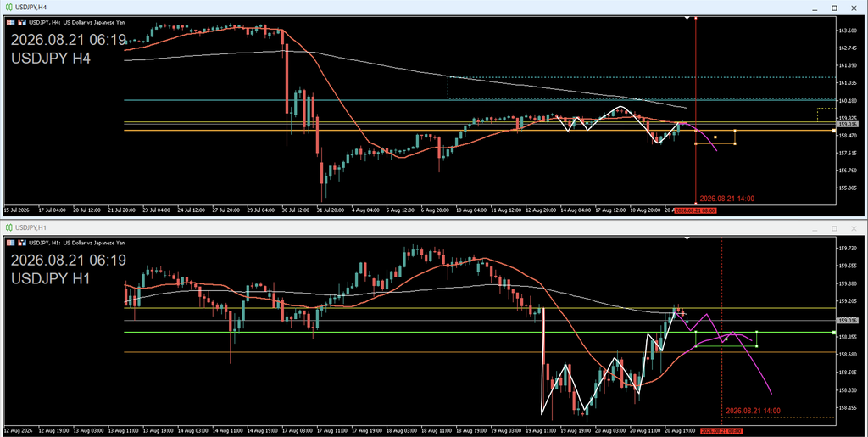Click '19 Aug 11:00' on H1 time axis

point(542,430)
